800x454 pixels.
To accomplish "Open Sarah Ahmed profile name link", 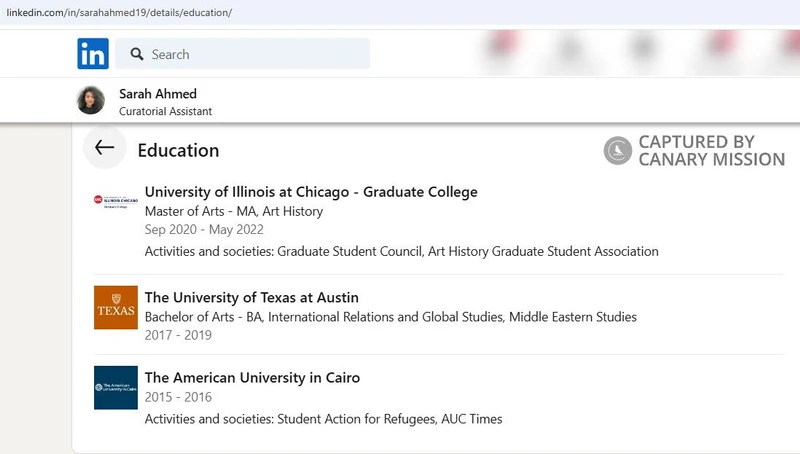I will 158,94.
